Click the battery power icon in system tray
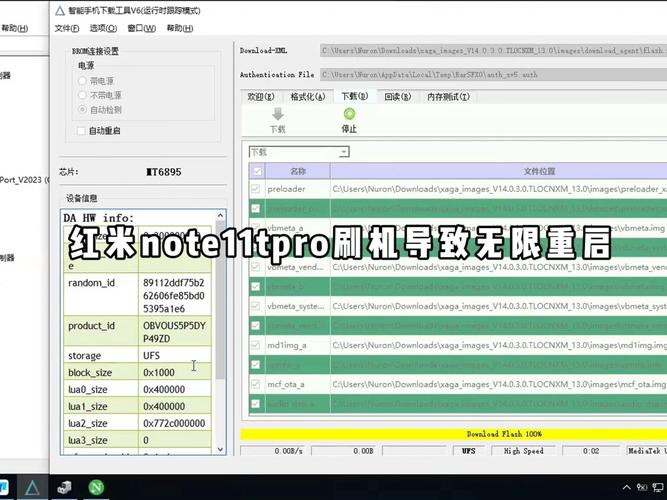The image size is (667, 500). 642,487
